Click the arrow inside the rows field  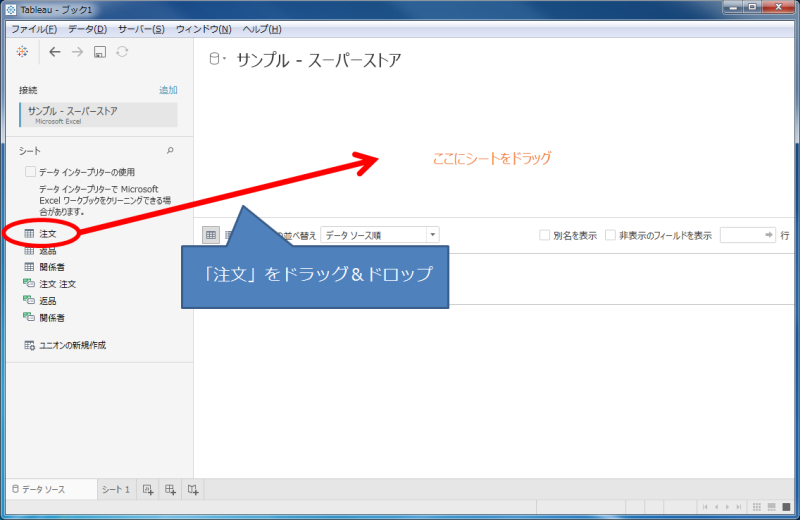(769, 235)
